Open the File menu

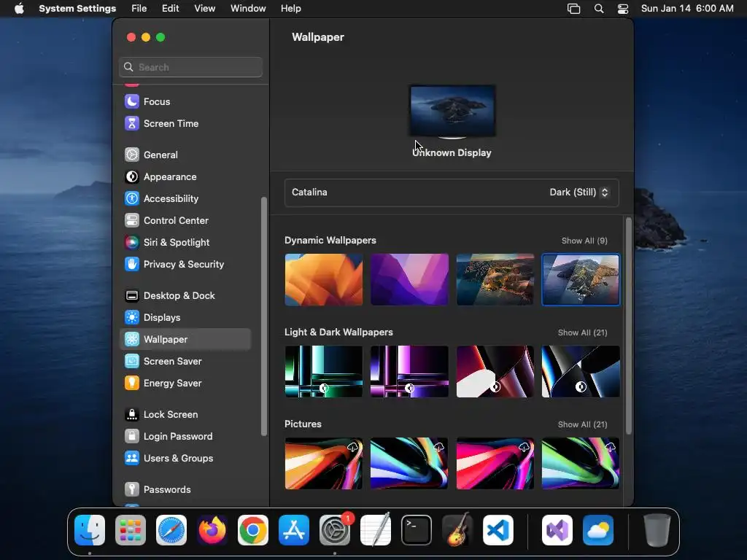pyautogui.click(x=139, y=9)
